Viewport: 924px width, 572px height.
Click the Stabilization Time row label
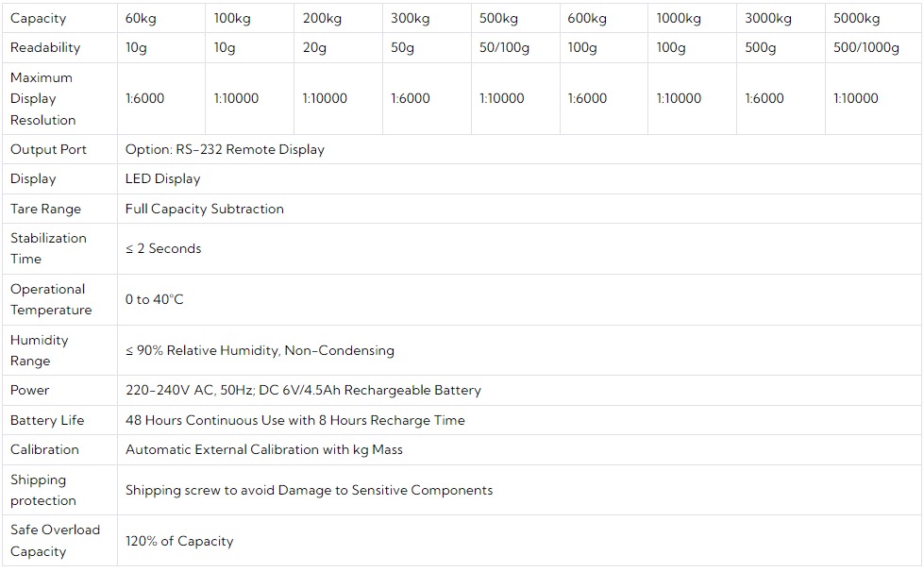point(47,248)
